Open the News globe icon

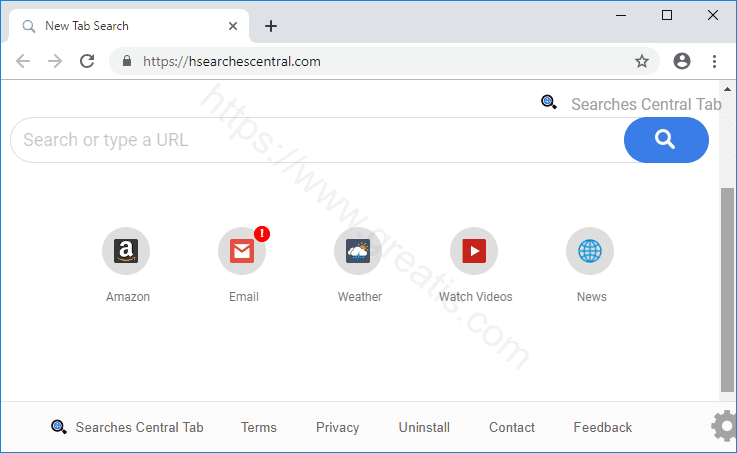(x=590, y=251)
